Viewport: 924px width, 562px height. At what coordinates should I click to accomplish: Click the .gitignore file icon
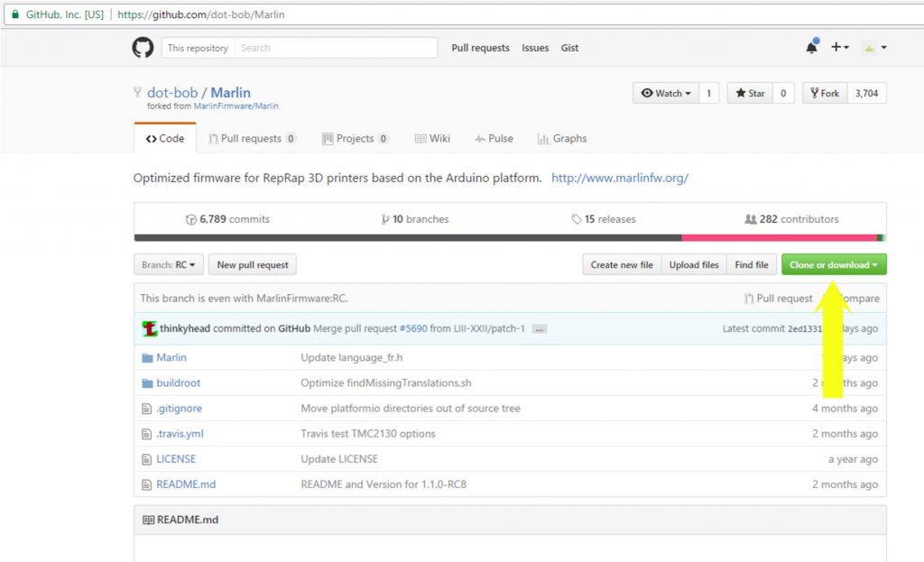click(x=147, y=409)
